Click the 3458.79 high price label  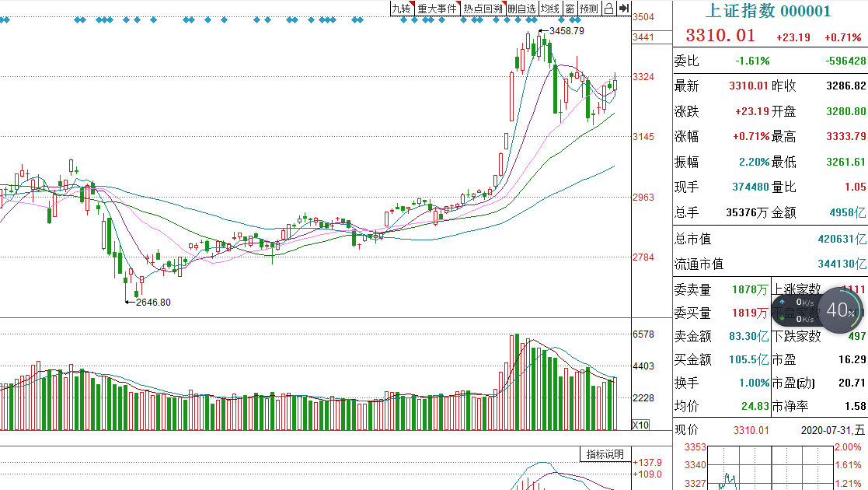click(x=566, y=31)
